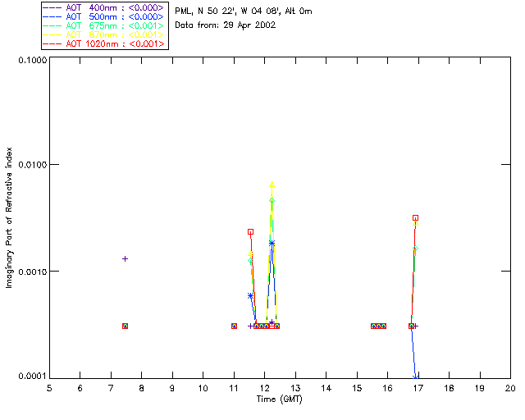Click the x-axis tick label 7

(x=111, y=388)
